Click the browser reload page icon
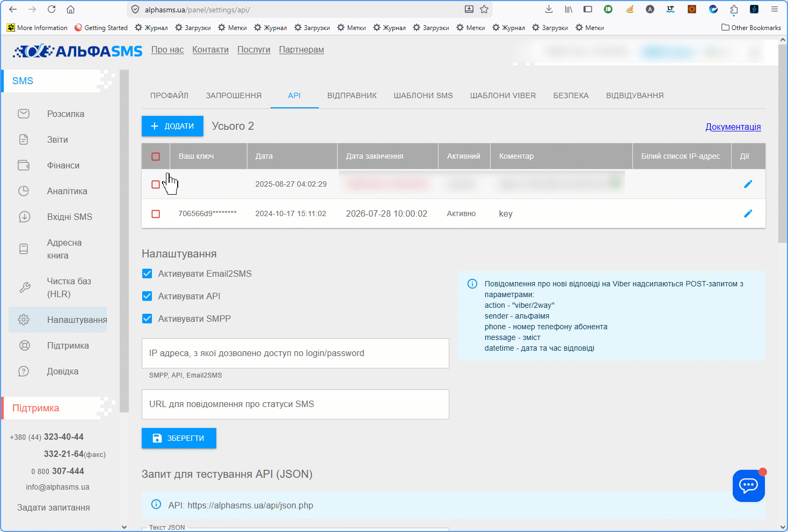 pos(52,9)
